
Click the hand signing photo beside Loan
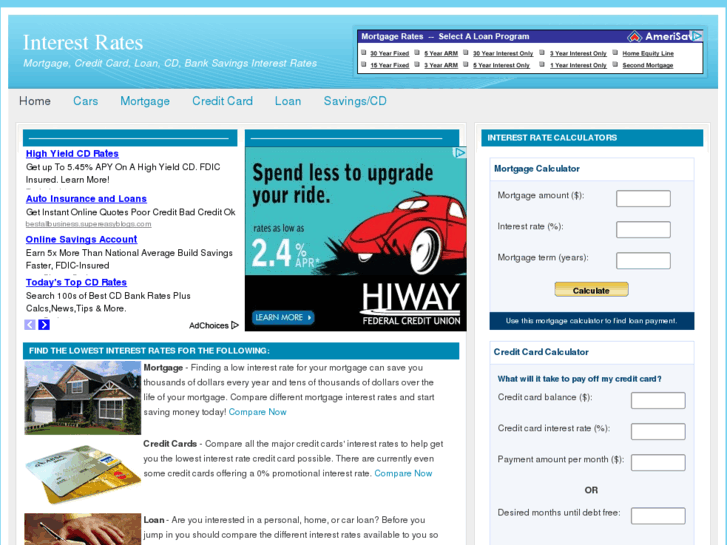83,529
